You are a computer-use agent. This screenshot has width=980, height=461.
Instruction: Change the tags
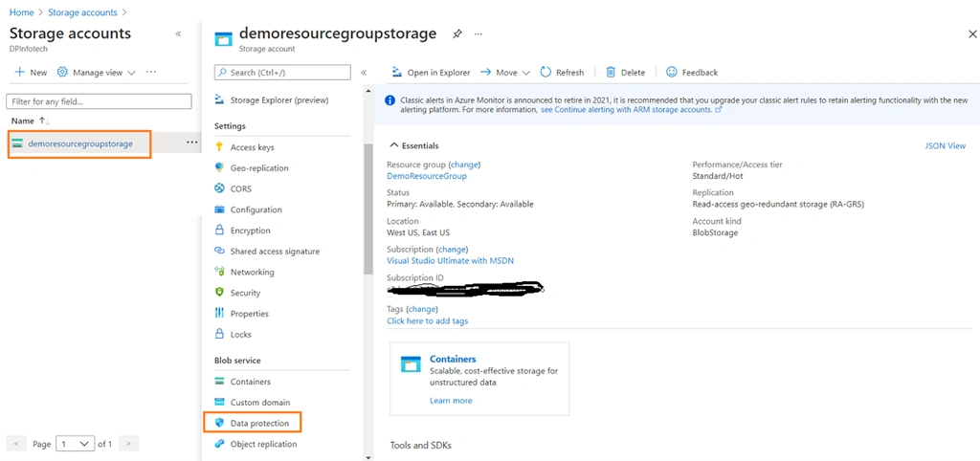[422, 309]
